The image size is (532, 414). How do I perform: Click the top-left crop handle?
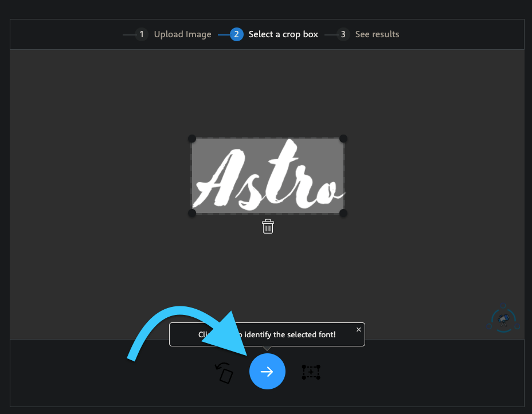point(192,138)
